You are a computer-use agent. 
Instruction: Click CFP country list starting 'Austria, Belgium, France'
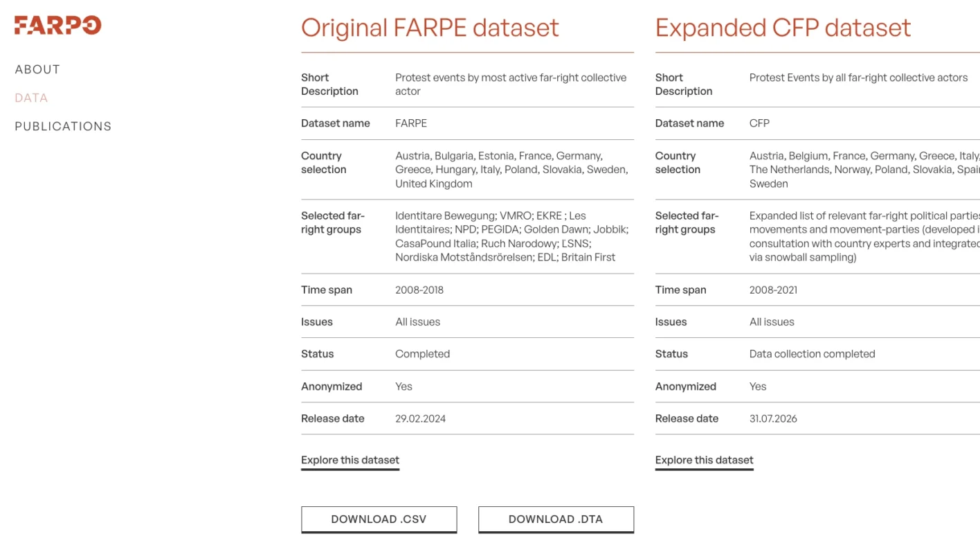[x=864, y=170]
